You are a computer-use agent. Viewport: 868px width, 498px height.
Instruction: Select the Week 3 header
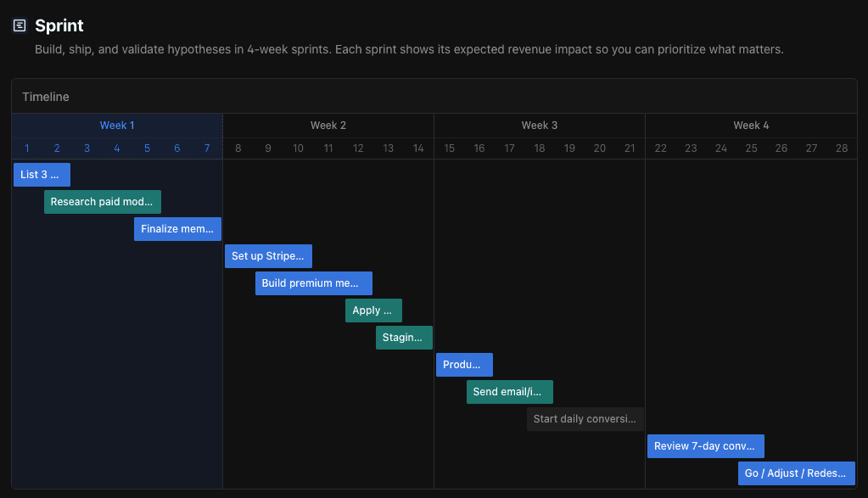pyautogui.click(x=540, y=126)
